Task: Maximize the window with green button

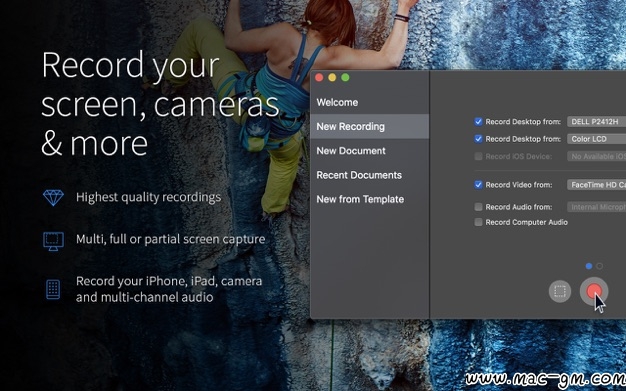Action: click(x=345, y=77)
